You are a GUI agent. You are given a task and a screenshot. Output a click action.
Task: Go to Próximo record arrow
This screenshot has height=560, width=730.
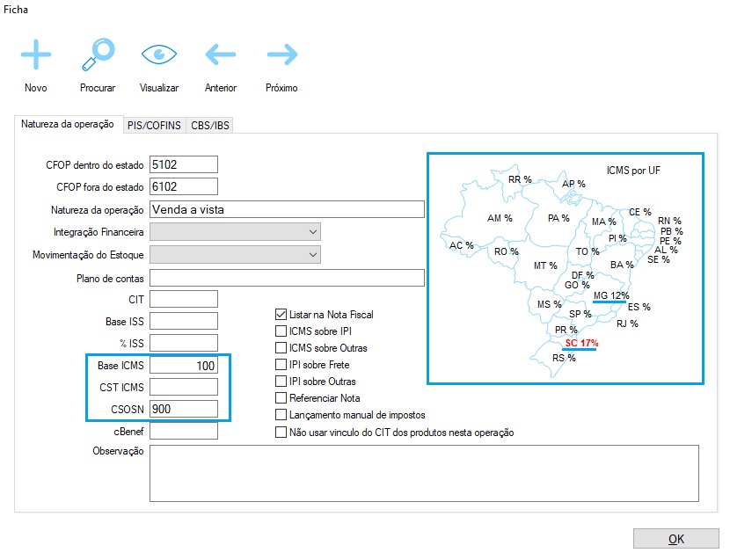tap(282, 55)
